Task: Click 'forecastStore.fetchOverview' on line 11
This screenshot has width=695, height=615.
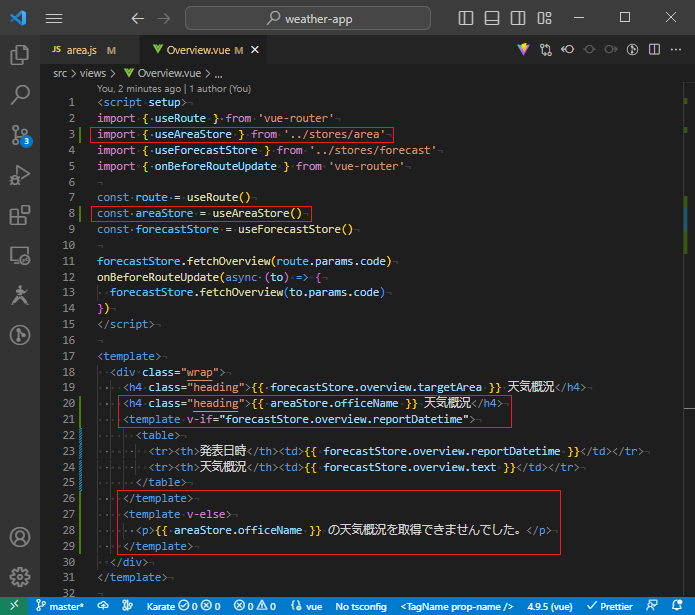Action: (x=184, y=261)
